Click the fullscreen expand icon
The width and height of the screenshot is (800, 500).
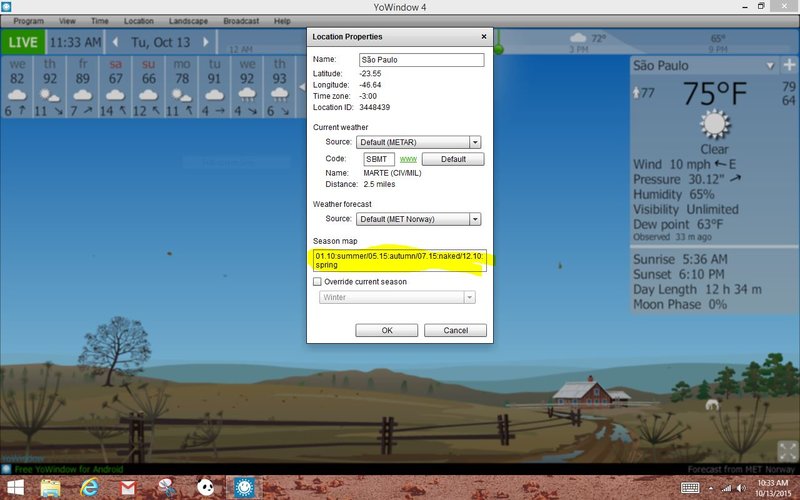tap(787, 452)
